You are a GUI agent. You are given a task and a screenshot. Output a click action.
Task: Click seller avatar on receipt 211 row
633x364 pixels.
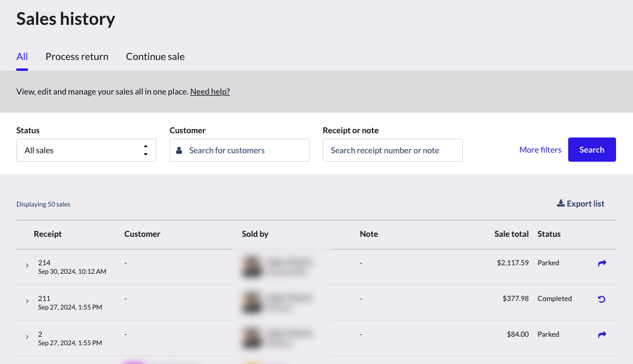click(250, 303)
